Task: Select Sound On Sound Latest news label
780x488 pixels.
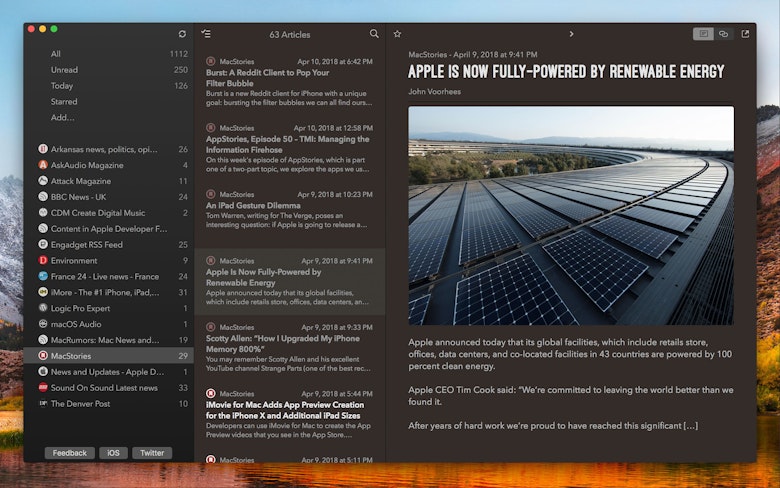Action: (x=104, y=388)
